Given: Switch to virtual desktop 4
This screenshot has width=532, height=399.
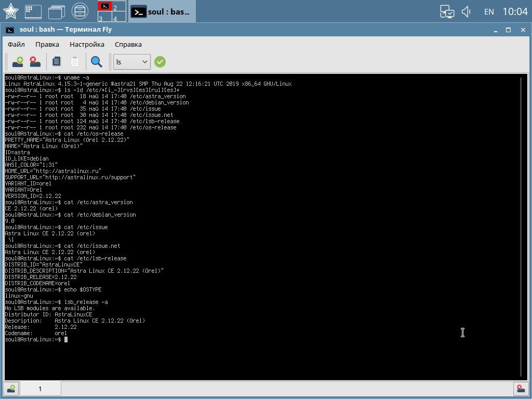Looking at the screenshot, I should 119,17.
